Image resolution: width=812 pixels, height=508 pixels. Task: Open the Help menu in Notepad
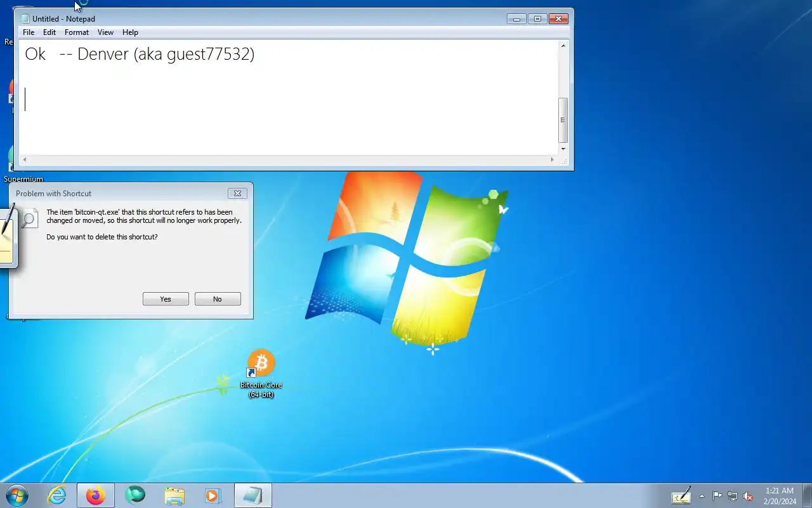click(130, 32)
